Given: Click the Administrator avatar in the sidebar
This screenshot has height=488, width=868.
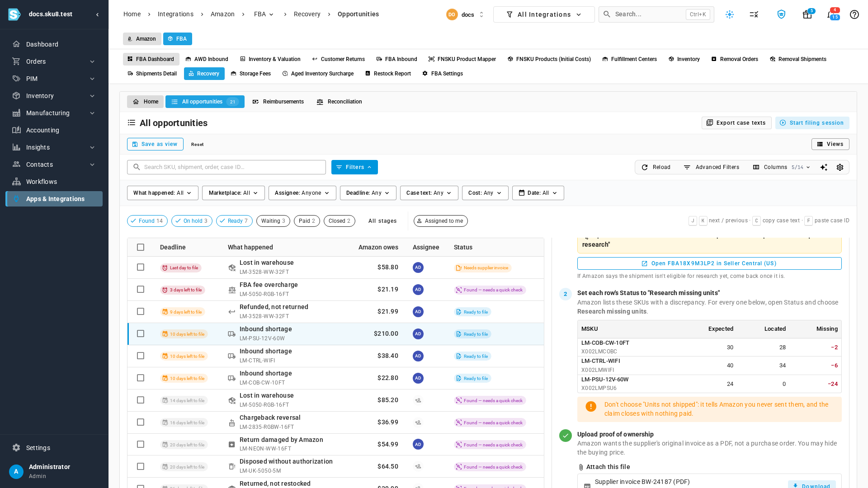Looking at the screenshot, I should [16, 472].
